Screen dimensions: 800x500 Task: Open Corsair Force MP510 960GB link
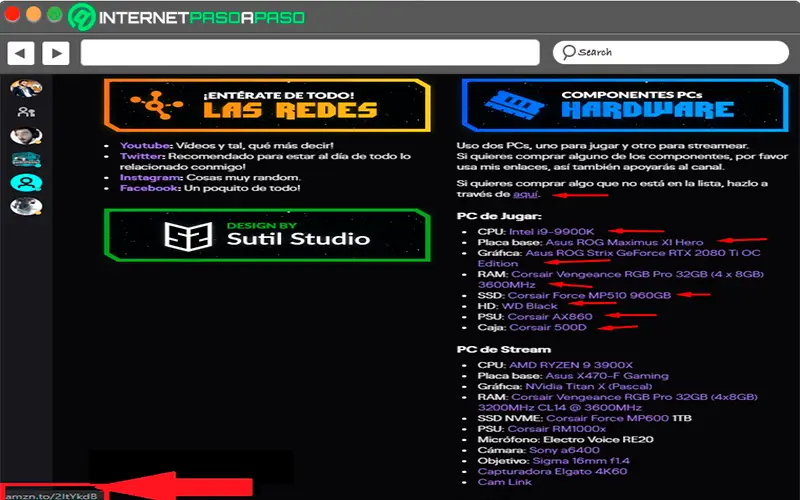coord(589,295)
